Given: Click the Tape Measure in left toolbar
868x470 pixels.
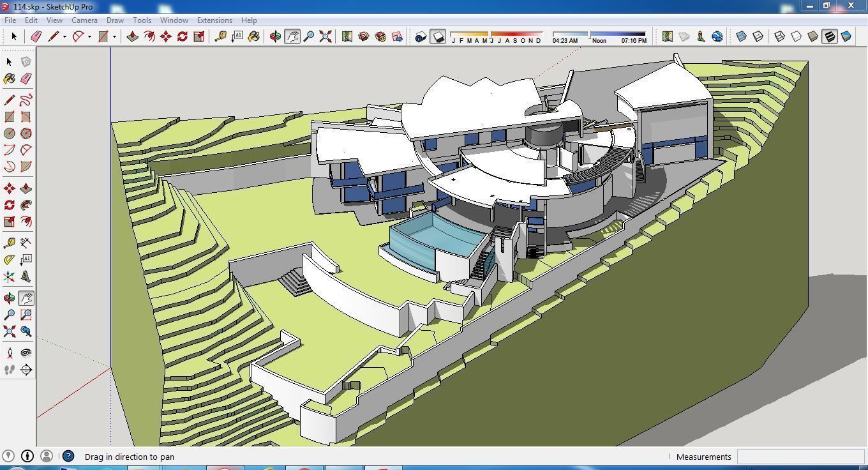Looking at the screenshot, I should click(x=10, y=243).
